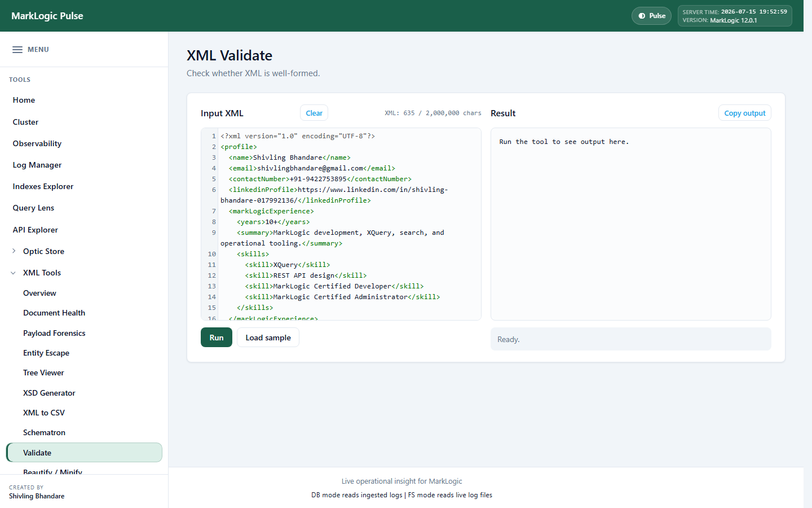Click the XML: 635 chars counter
Viewport: 812px width, 508px height.
coord(433,113)
